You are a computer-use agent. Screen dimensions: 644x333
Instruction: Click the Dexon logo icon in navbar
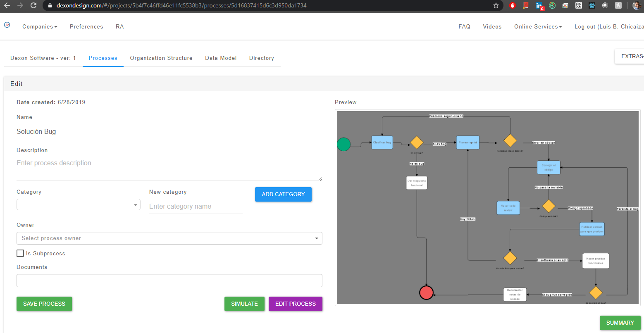coord(7,25)
